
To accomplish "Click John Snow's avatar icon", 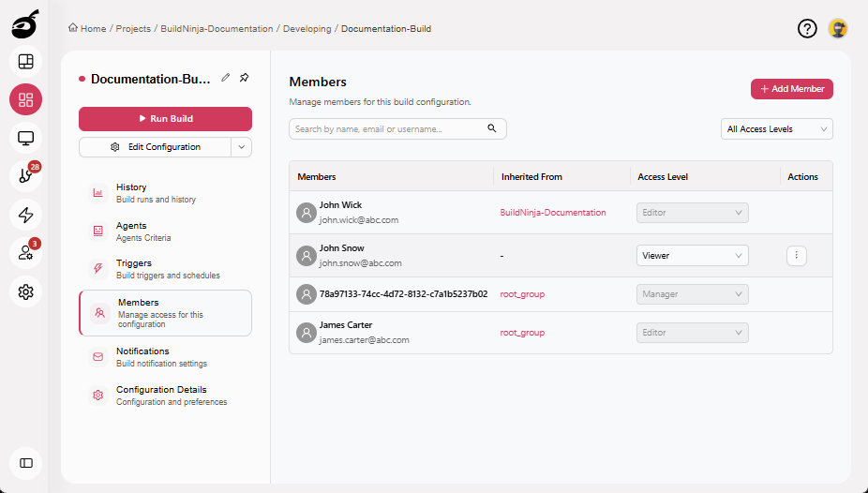I will tap(307, 256).
